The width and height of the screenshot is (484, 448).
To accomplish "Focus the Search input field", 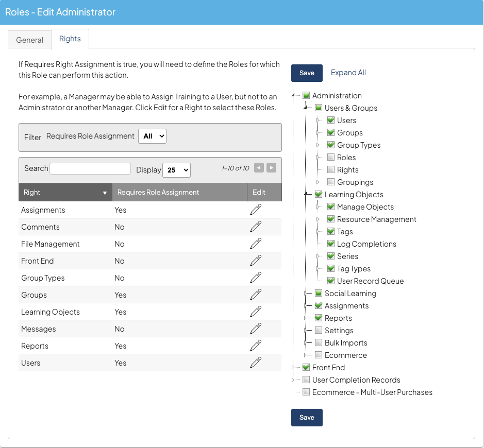I will tap(90, 169).
